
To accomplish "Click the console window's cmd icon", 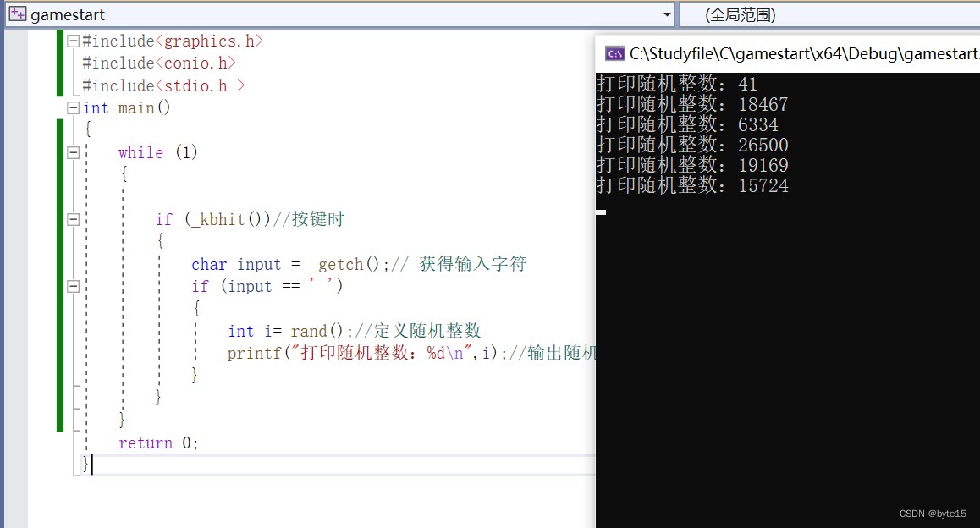I will [x=615, y=54].
